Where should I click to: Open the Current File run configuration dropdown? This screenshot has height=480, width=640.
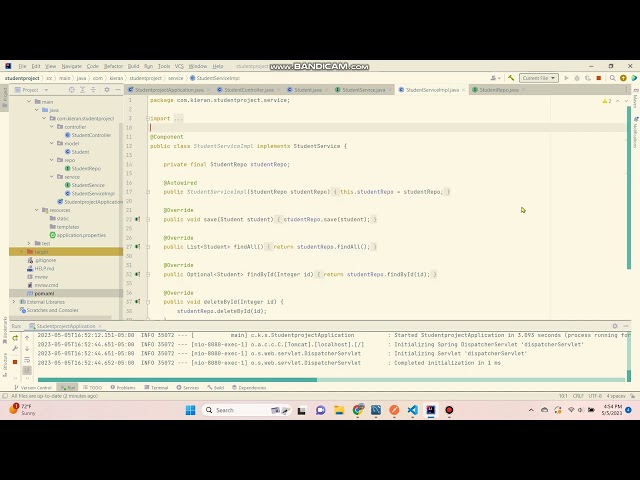pyautogui.click(x=539, y=78)
